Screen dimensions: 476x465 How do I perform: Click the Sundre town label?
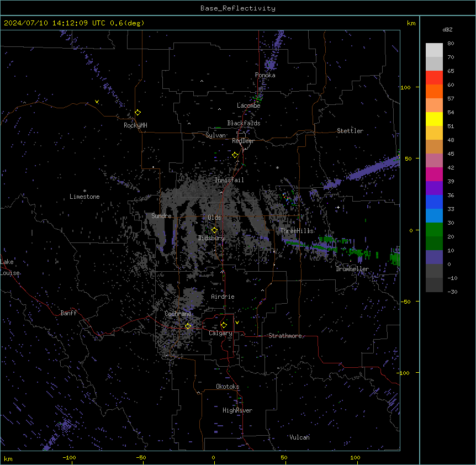pyautogui.click(x=161, y=216)
